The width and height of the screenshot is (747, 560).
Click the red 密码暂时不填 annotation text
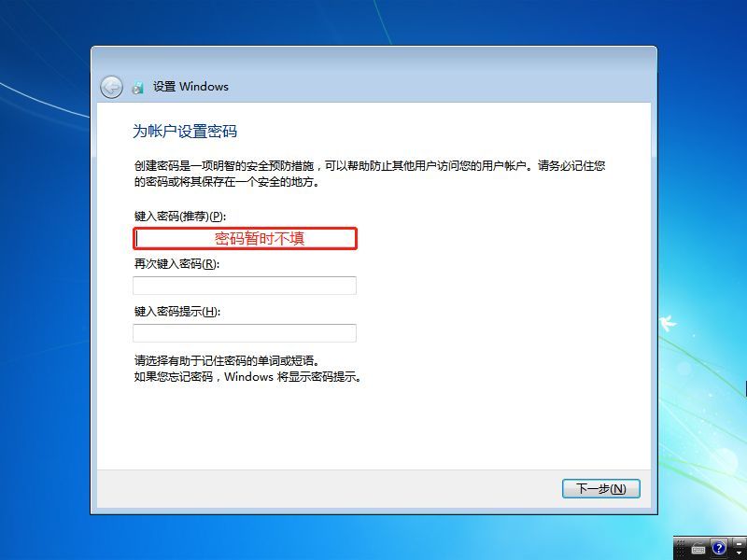(x=260, y=239)
